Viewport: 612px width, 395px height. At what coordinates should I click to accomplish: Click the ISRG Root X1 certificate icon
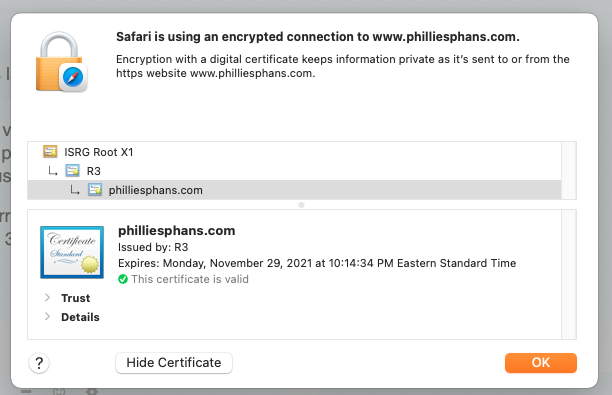click(x=50, y=151)
